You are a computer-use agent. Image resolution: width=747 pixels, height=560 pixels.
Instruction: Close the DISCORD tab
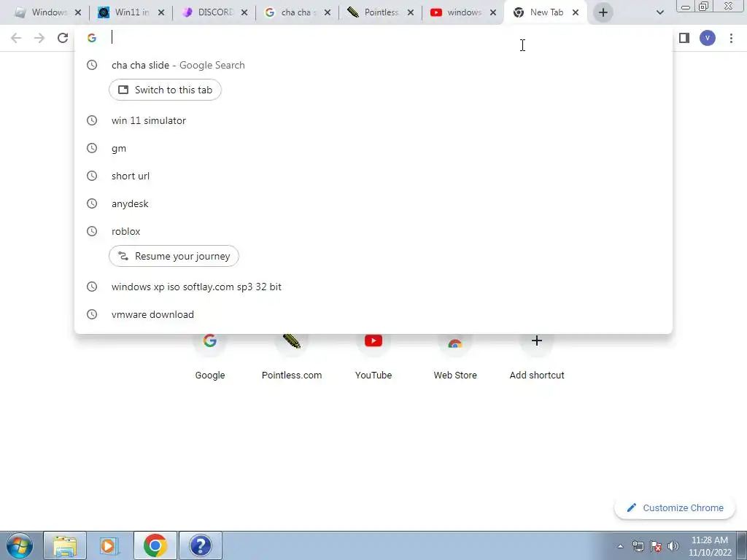click(x=244, y=12)
